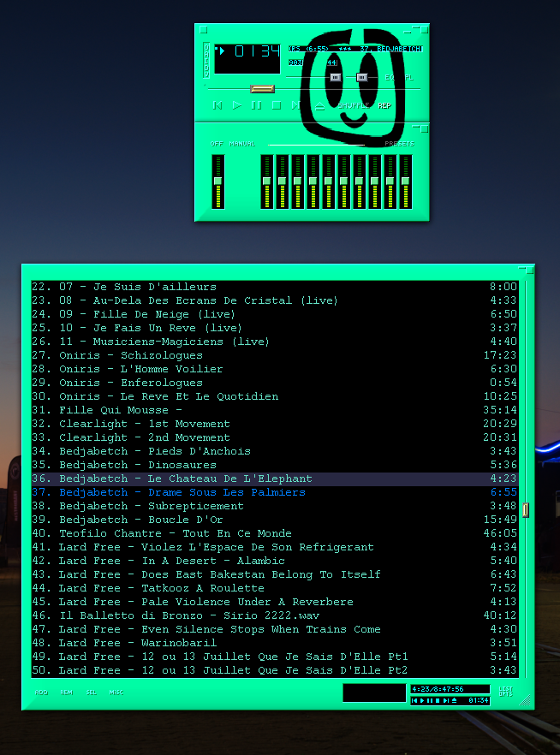Click the playlist window mini stop icon
Screen dimensions: 560x755
[x=438, y=700]
